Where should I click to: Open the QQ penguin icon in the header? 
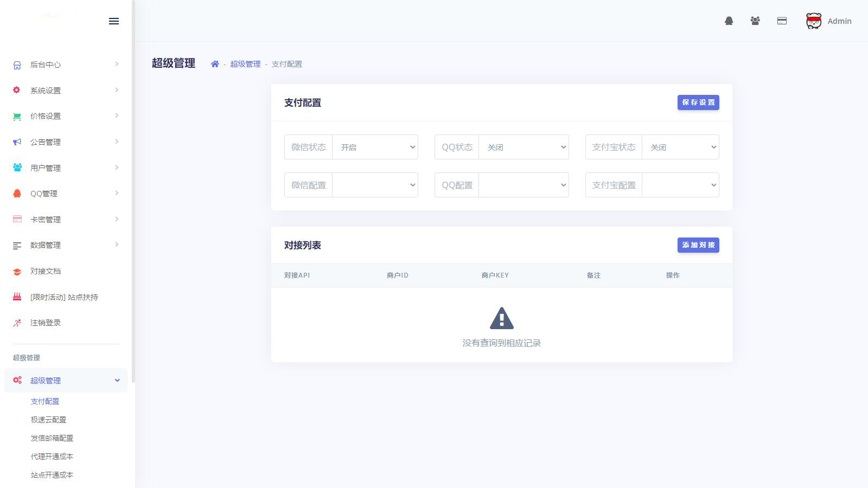pos(729,21)
